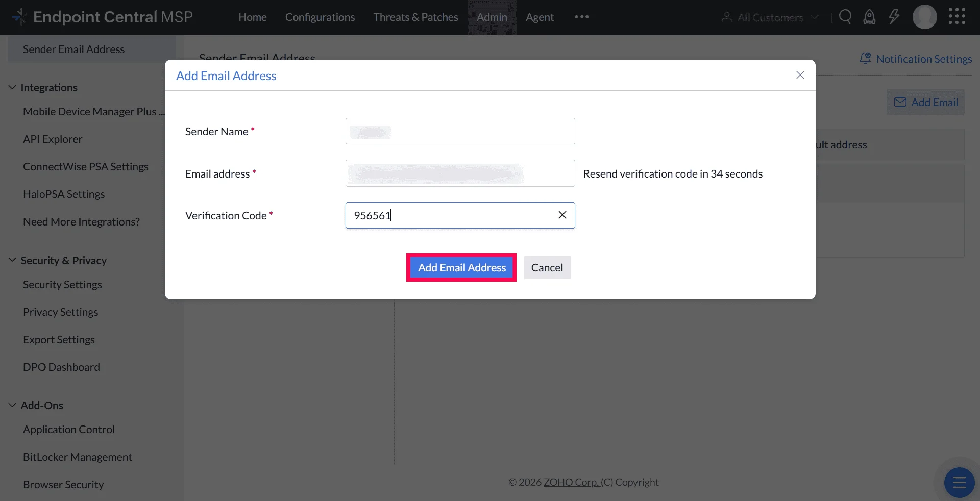Open ConnectWise PSA Settings

(86, 166)
